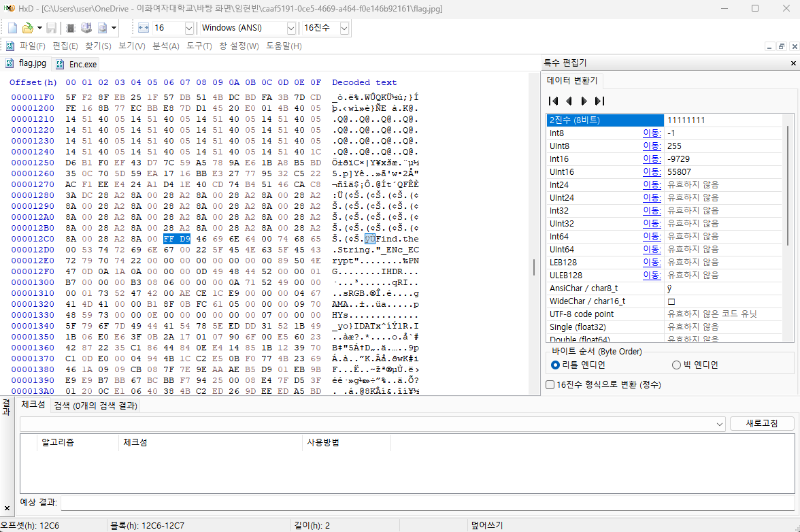The width and height of the screenshot is (800, 532).
Task: Minimize the inner document window
Action: pos(770,46)
